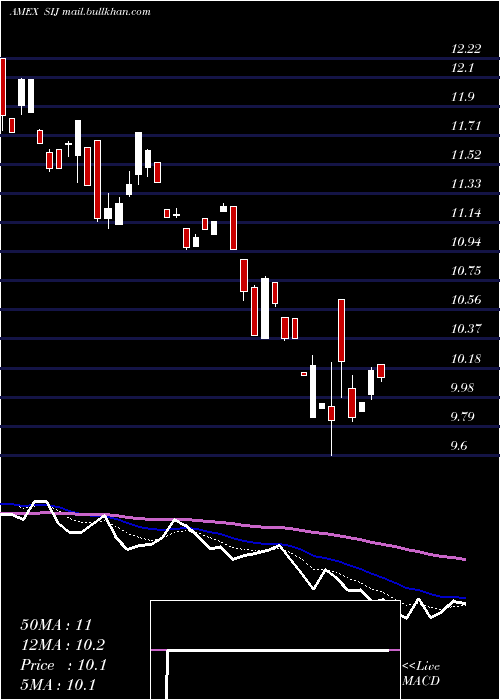Click the MACD inset chart box

(275, 650)
